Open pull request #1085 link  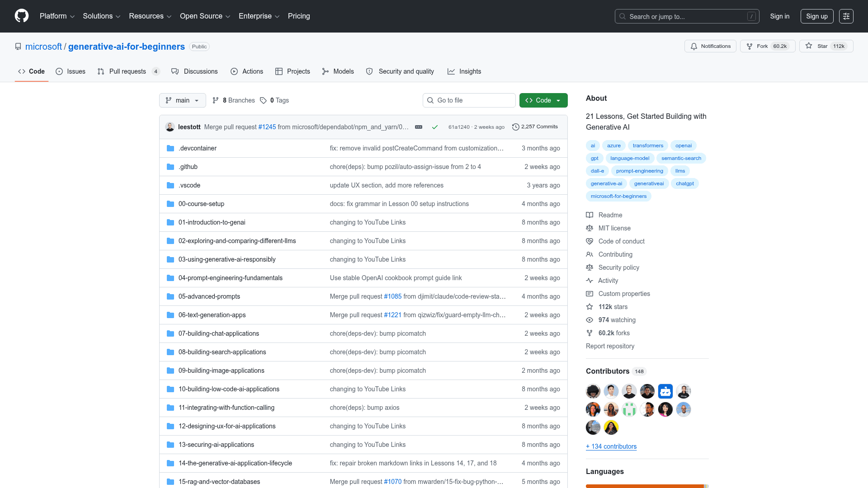pos(393,296)
